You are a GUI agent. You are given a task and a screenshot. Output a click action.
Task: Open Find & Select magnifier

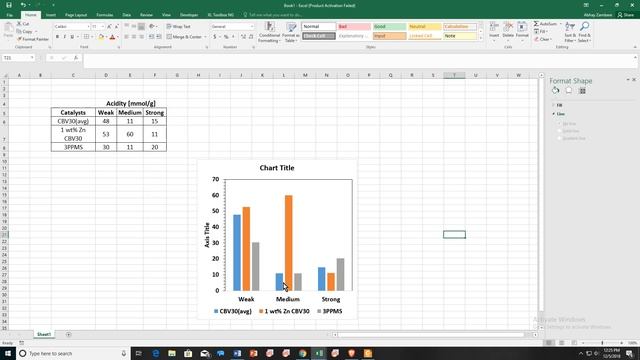point(584,32)
